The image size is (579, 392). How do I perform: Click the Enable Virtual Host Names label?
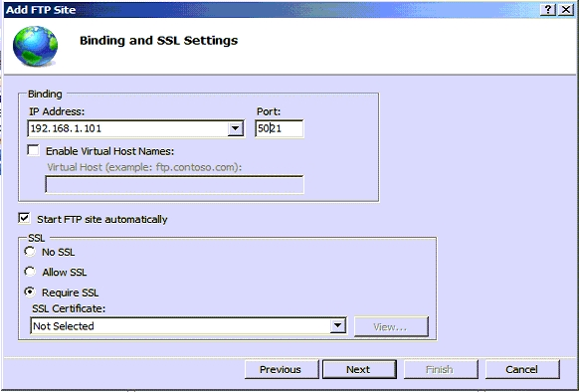[x=109, y=151]
